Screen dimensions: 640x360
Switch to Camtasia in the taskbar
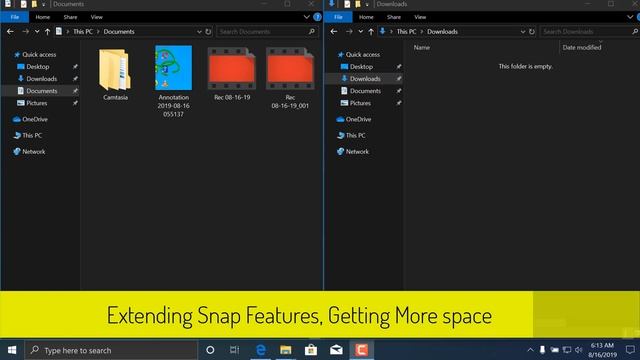click(x=361, y=350)
